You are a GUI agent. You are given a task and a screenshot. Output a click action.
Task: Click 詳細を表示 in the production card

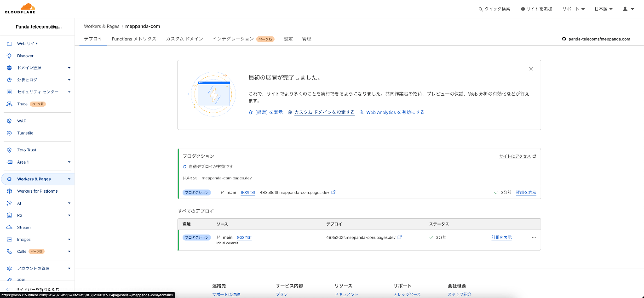526,192
